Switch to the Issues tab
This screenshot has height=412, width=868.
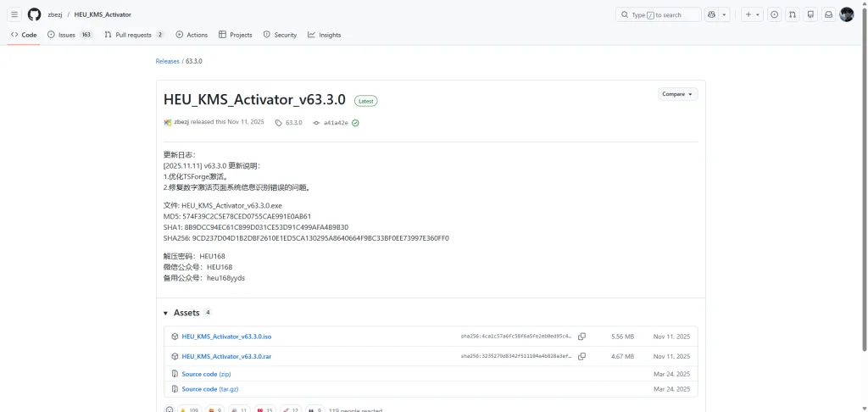point(70,35)
